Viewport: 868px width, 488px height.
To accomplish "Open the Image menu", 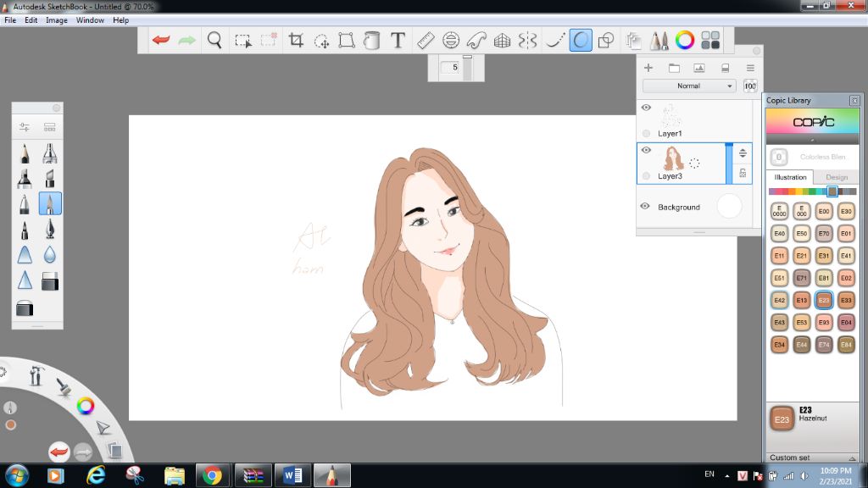I will (x=57, y=20).
